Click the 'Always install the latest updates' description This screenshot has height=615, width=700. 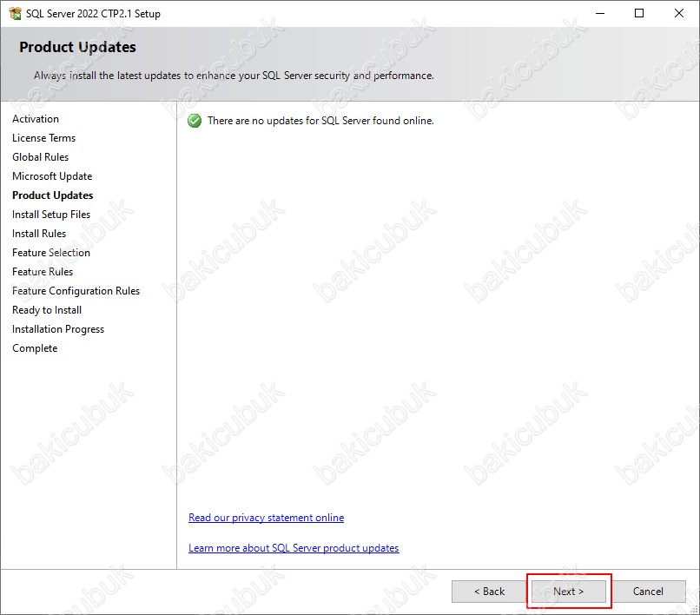point(234,76)
